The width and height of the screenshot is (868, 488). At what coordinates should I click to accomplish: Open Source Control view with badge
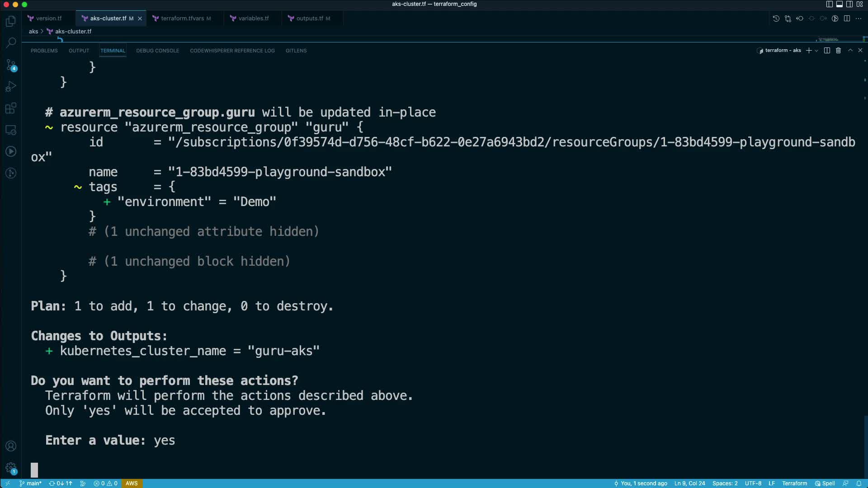click(11, 65)
